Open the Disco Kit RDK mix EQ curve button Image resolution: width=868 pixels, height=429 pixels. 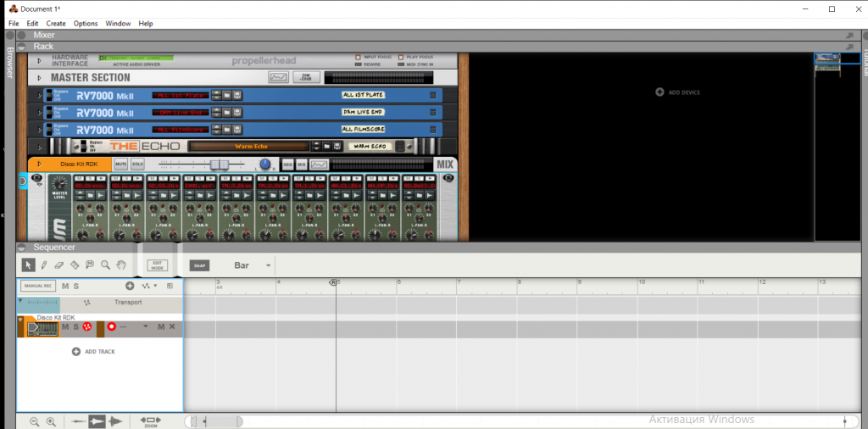[x=319, y=165]
